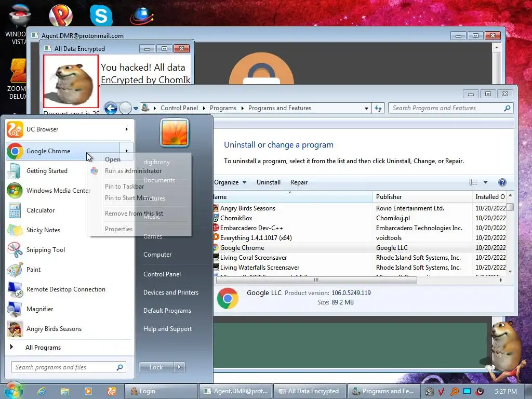Open the help question mark icon
This screenshot has width=532, height=399.
tap(502, 182)
